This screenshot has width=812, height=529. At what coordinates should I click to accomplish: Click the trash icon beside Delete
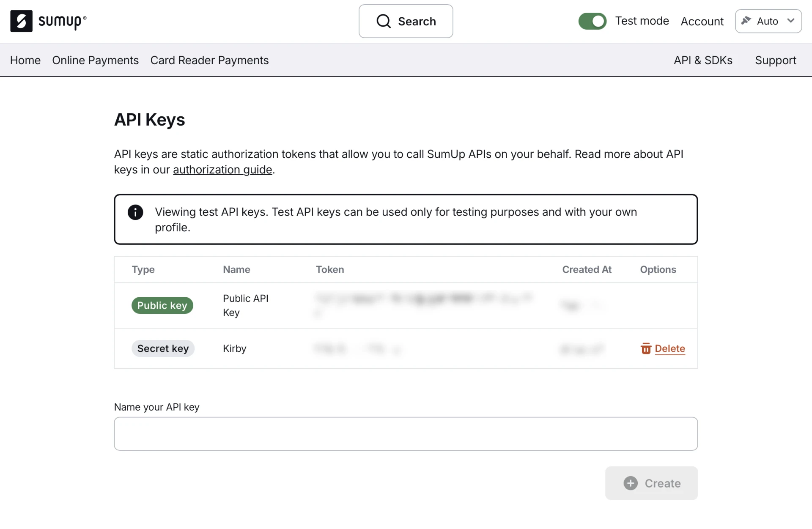click(646, 348)
